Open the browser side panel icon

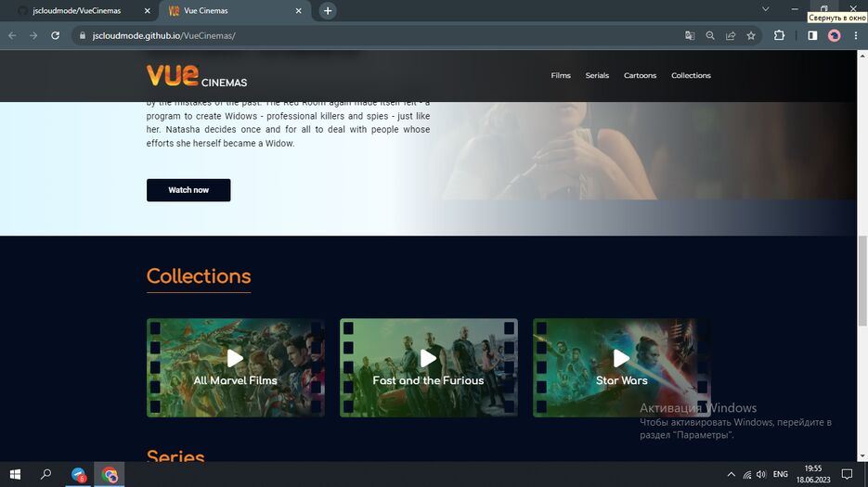(812, 35)
